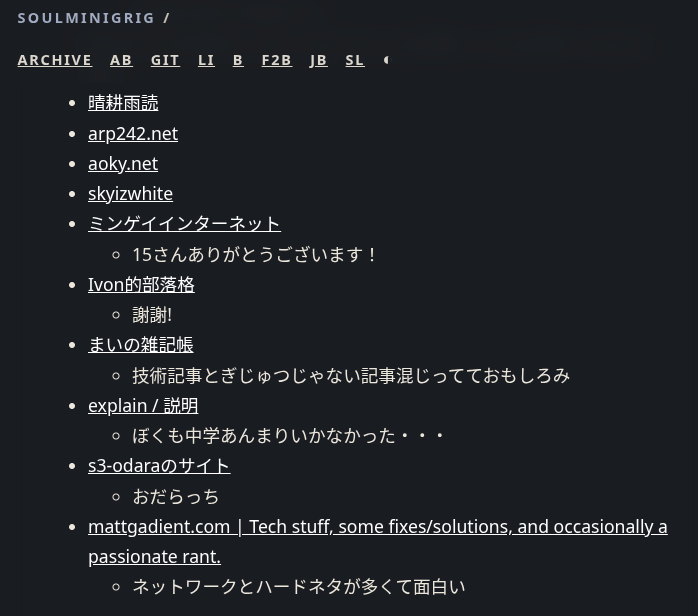This screenshot has height=616, width=698.
Task: Open the SL navigation link
Action: (355, 60)
